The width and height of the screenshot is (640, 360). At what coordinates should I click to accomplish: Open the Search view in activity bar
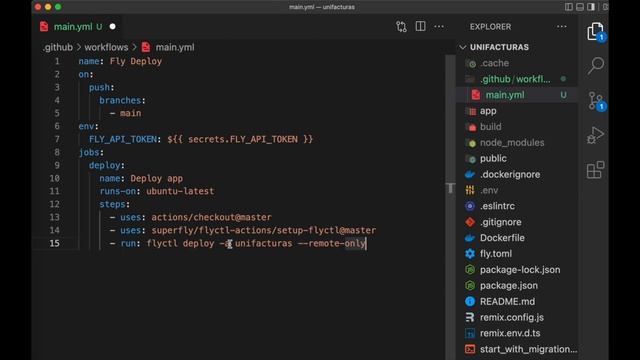596,65
